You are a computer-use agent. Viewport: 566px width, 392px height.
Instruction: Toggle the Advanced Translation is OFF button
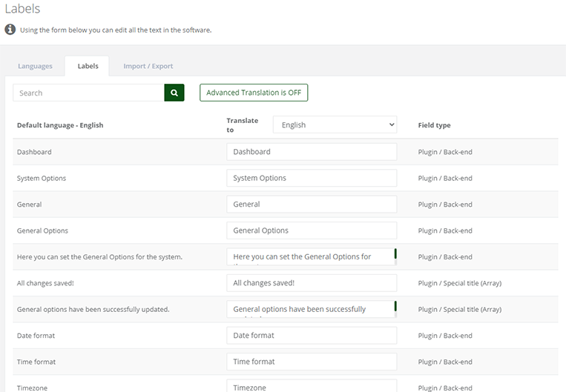click(254, 93)
